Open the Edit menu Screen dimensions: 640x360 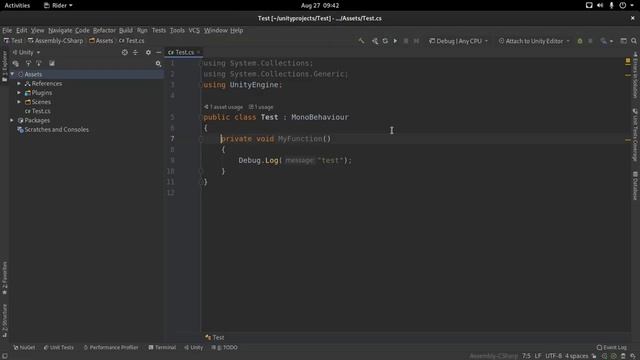pos(22,30)
